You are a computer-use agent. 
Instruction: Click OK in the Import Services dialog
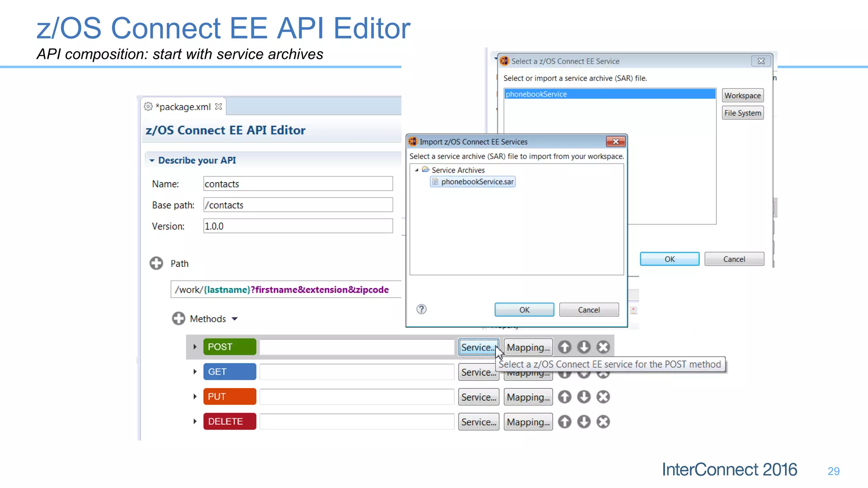tap(524, 310)
